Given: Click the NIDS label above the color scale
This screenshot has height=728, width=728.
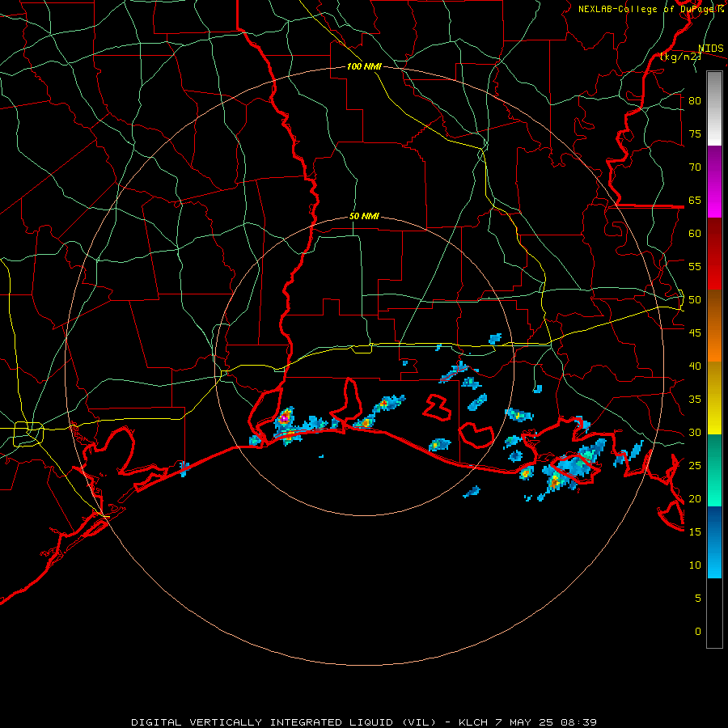Looking at the screenshot, I should (710, 49).
